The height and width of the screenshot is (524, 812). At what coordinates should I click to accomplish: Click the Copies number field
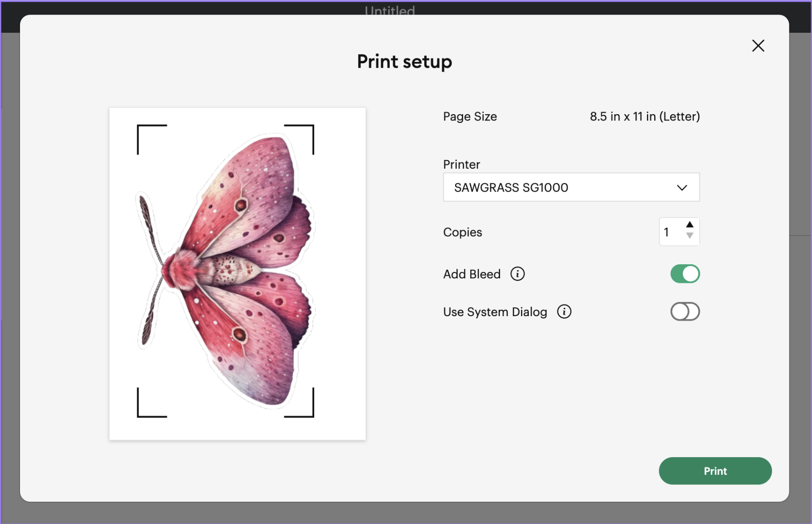[671, 232]
